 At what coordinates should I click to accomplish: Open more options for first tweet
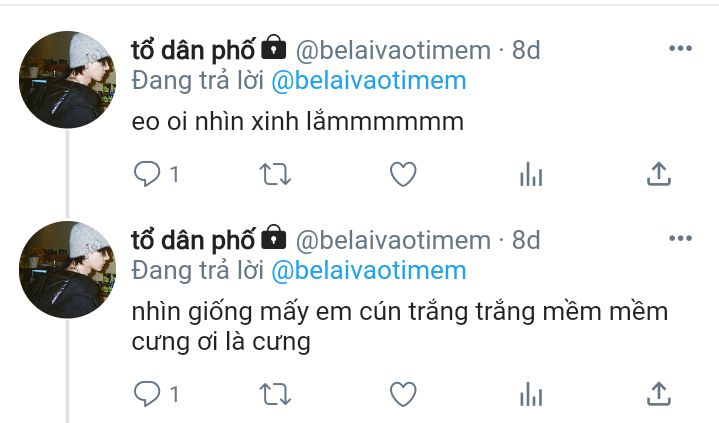pos(680,48)
